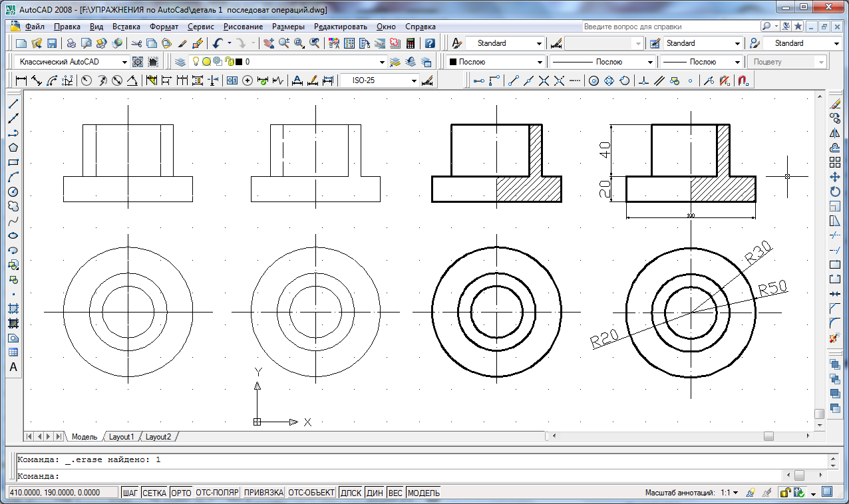The width and height of the screenshot is (849, 504).
Task: Click the Plot printer icon
Action: (71, 43)
